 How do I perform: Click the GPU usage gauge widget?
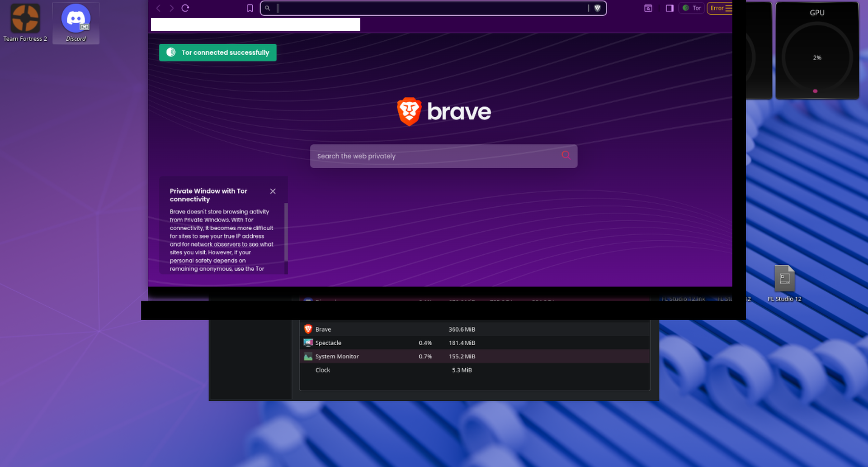[817, 51]
